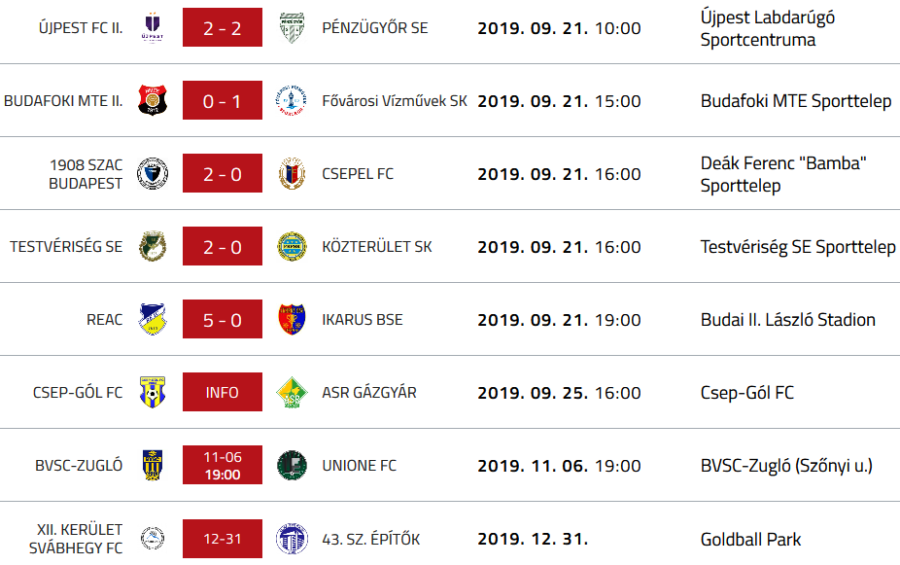This screenshot has width=900, height=565.
Task: Click the Ikarus BSE team crest
Action: click(291, 320)
